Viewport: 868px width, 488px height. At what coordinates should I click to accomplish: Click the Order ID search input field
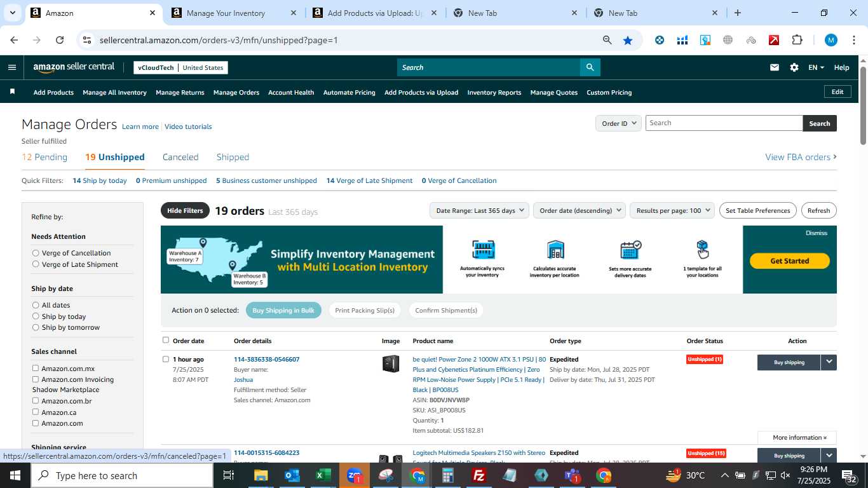click(724, 123)
